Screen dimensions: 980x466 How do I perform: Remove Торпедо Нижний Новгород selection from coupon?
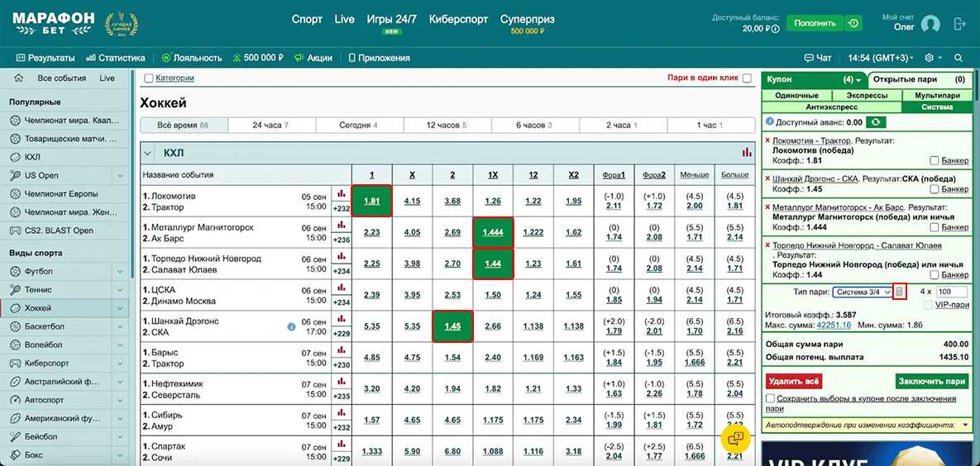[x=767, y=245]
